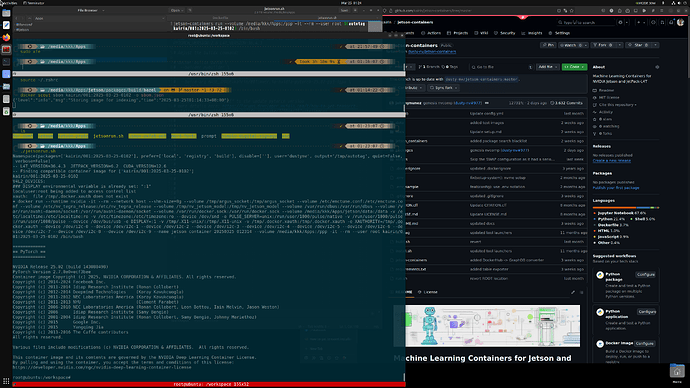This screenshot has height=388, width=690.
Task: Click Create a new release link
Action: point(612,161)
